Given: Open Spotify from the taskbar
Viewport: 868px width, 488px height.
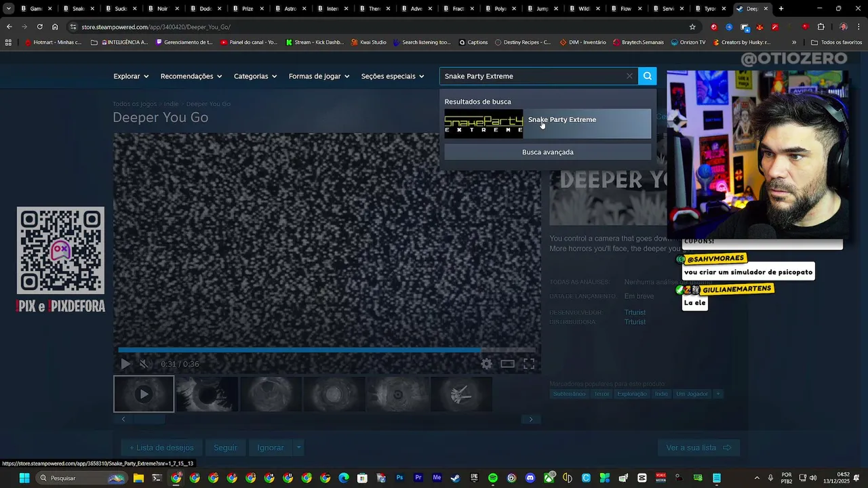Looking at the screenshot, I should pyautogui.click(x=492, y=478).
